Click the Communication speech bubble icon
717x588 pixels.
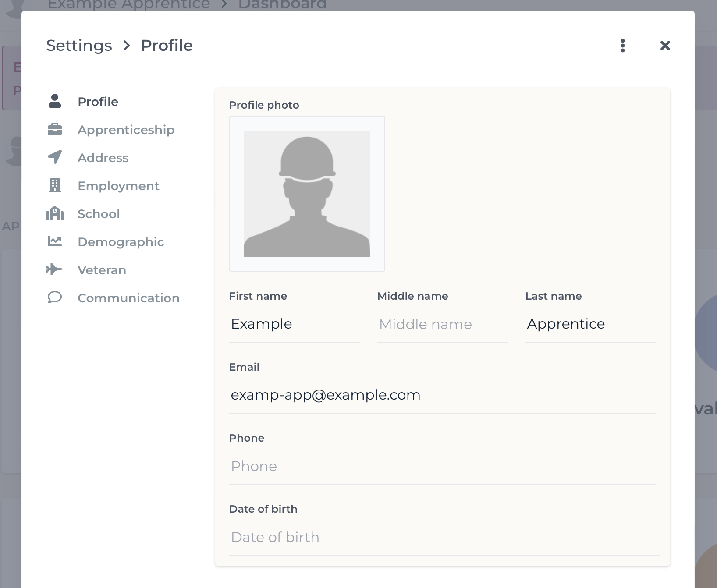tap(55, 298)
